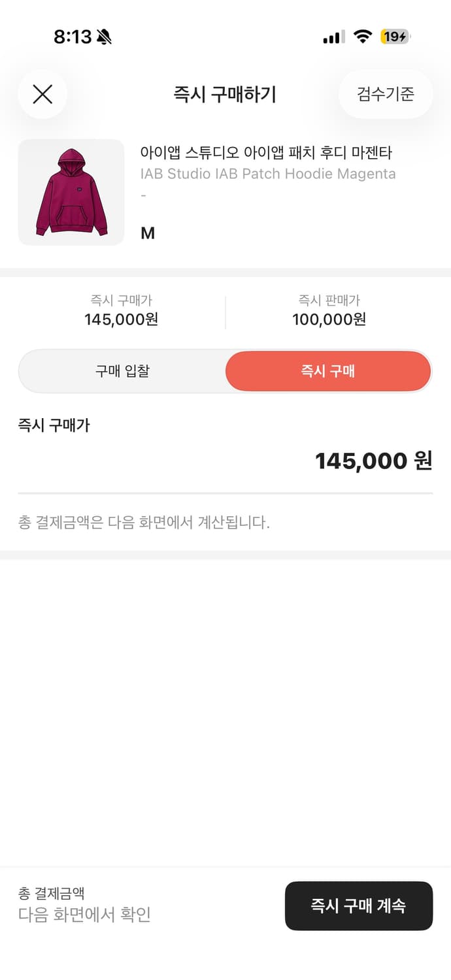
Task: Switch to 구매 입찰 bid mode
Action: pos(122,371)
